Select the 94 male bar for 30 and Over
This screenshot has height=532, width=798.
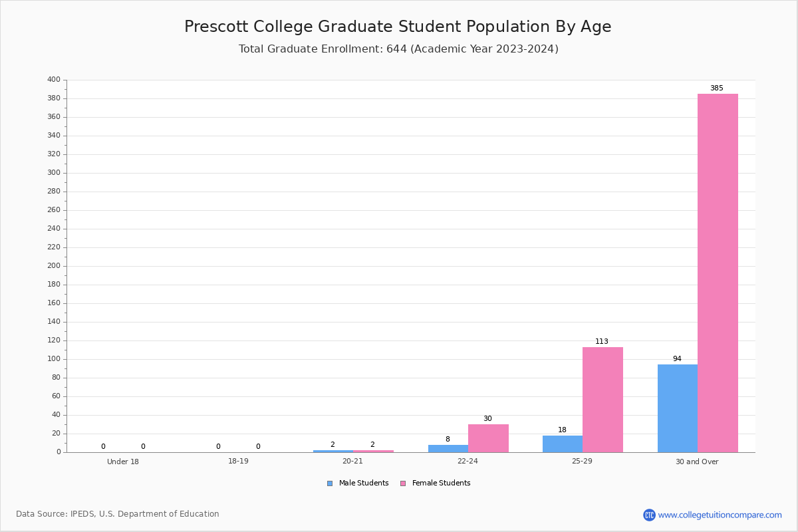678,408
